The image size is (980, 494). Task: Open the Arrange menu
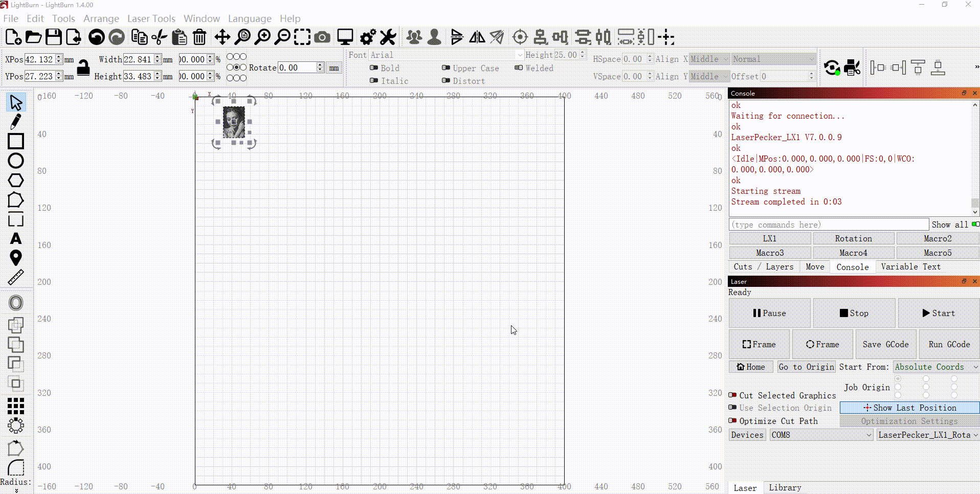pyautogui.click(x=101, y=18)
